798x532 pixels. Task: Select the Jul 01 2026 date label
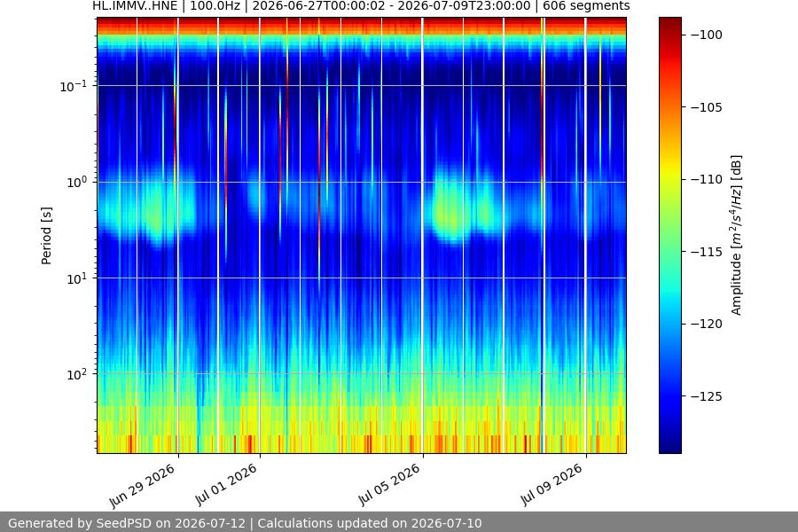(x=226, y=485)
